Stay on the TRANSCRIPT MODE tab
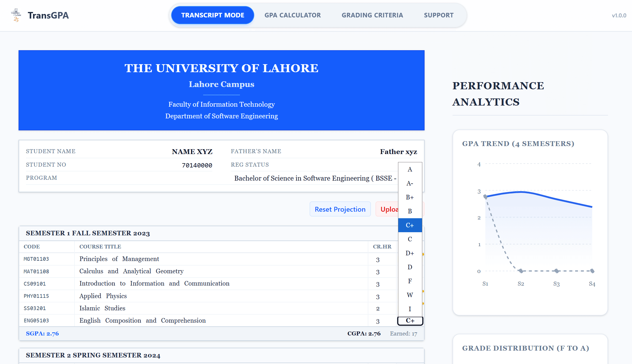 [212, 15]
